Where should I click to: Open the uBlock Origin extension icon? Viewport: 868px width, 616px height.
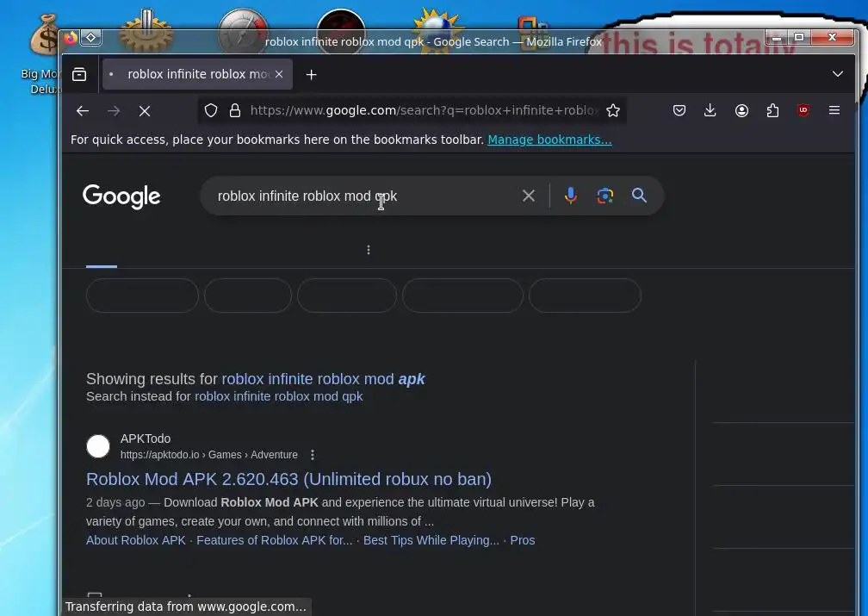(803, 111)
